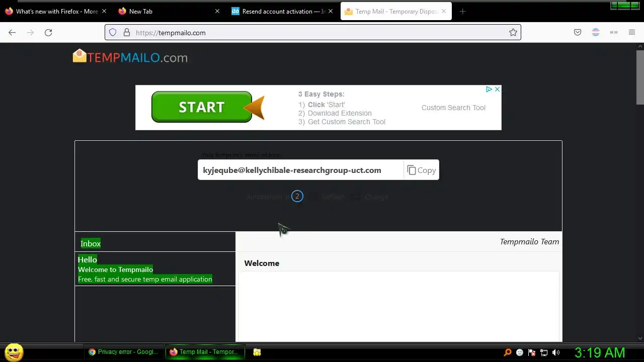Click the page vertical scrollbar thumb
The height and width of the screenshot is (362, 644).
point(640,76)
